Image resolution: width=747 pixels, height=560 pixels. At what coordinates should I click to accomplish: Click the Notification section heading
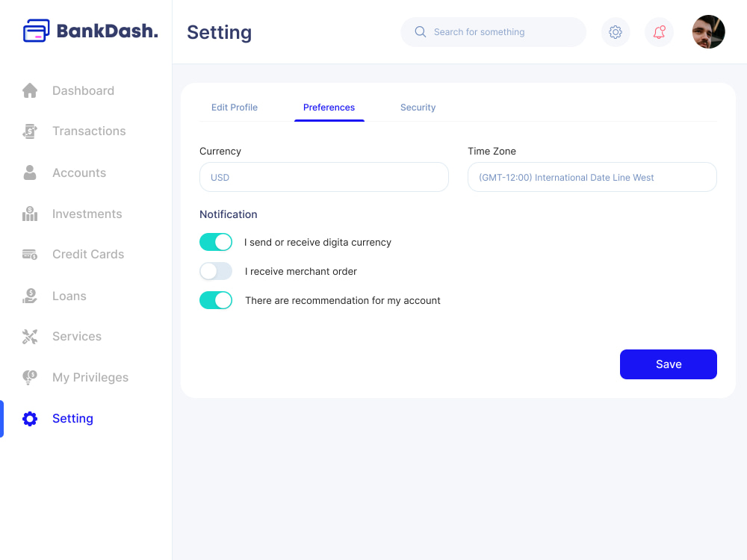228,214
